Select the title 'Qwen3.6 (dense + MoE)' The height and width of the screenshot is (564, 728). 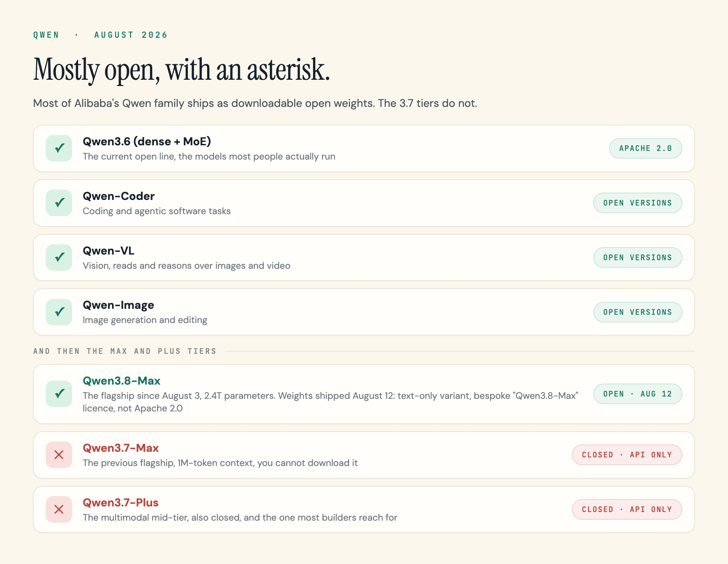pos(147,142)
